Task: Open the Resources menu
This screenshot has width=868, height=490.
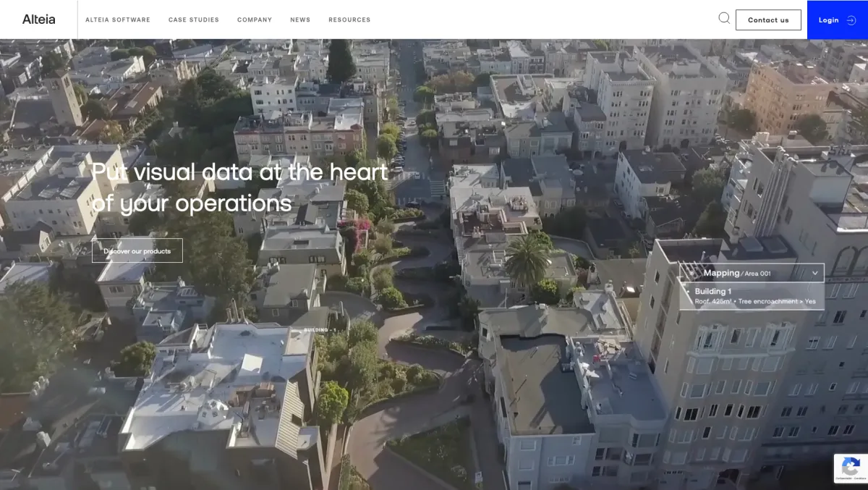Action: [349, 20]
